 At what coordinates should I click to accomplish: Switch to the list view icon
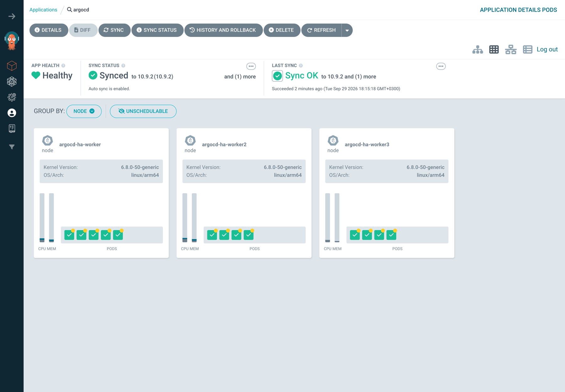click(528, 50)
